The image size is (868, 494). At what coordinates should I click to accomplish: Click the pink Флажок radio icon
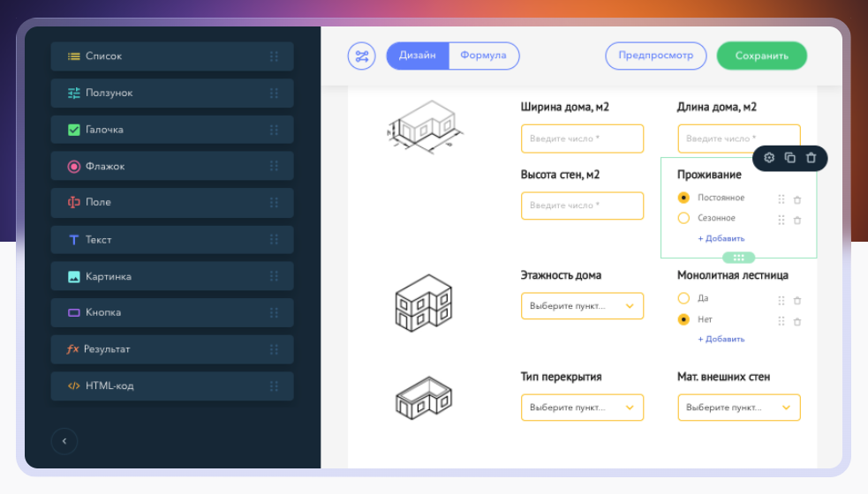point(73,167)
